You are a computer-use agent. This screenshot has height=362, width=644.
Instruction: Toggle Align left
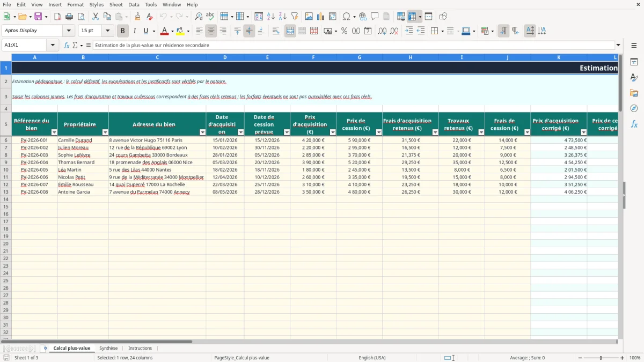pos(199,31)
